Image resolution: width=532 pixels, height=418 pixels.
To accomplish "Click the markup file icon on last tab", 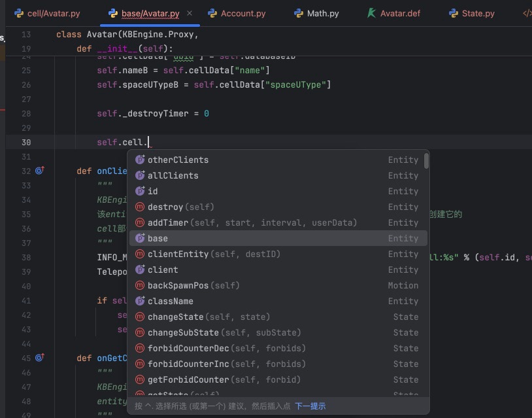I will pyautogui.click(x=527, y=13).
